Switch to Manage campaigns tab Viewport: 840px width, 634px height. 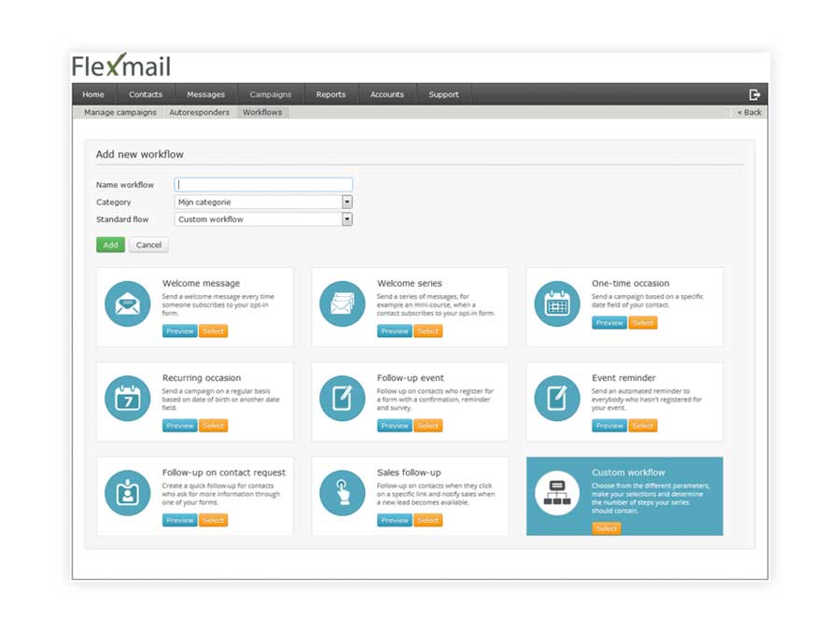120,112
